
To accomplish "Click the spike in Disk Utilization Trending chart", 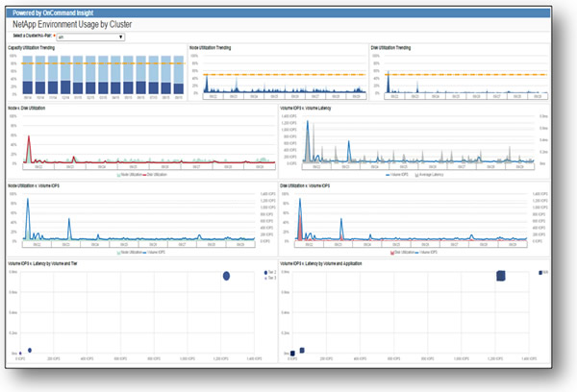I will 389,77.
